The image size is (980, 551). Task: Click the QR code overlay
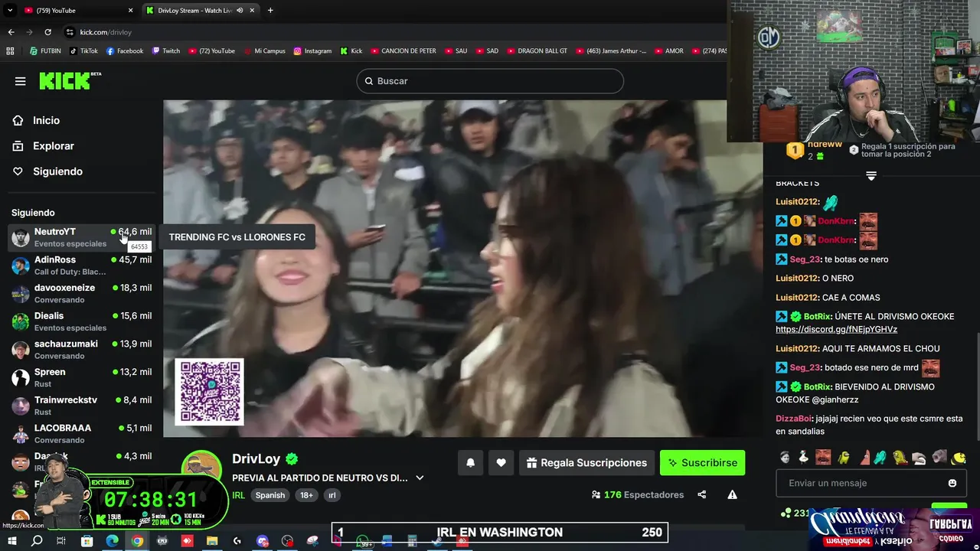tap(210, 391)
